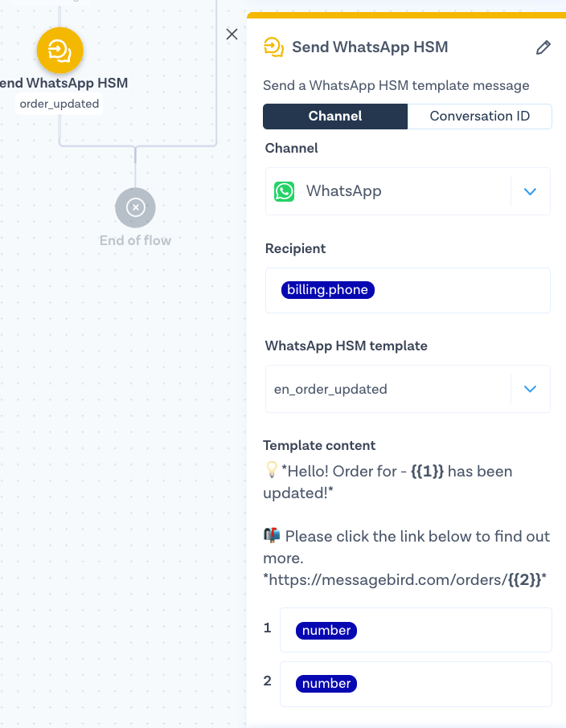
Task: Expand the Channel dropdown arrow
Action: coord(530,191)
